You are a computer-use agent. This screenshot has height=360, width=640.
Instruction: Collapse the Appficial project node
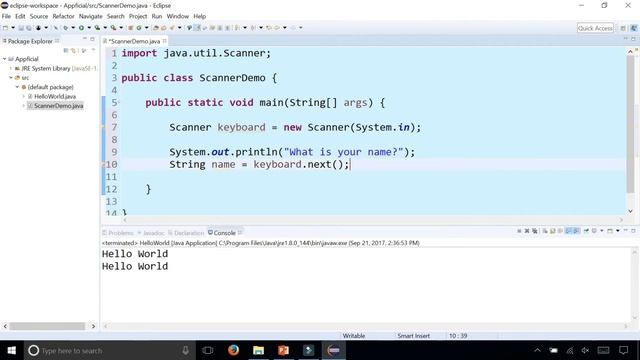(4, 59)
